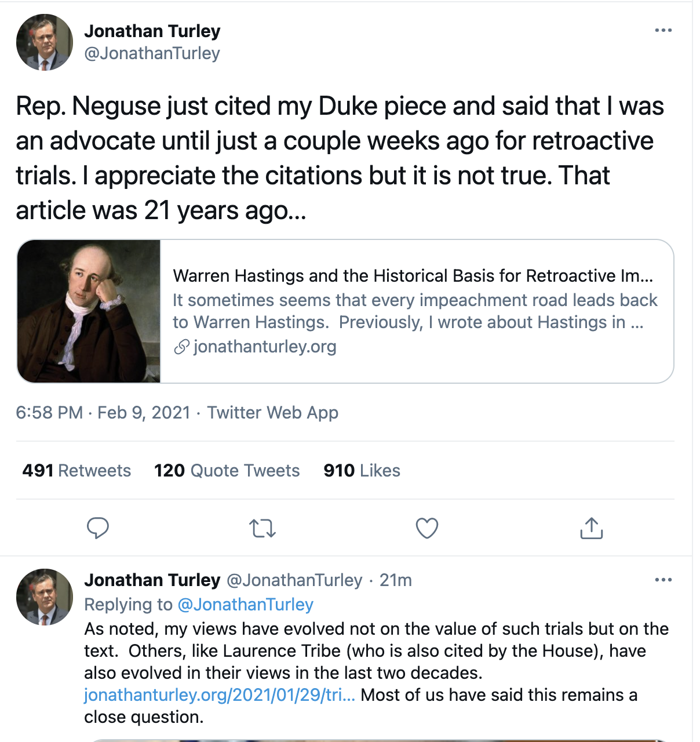The height and width of the screenshot is (742, 700).
Task: Click the 21m timestamp on the reply
Action: 396,580
